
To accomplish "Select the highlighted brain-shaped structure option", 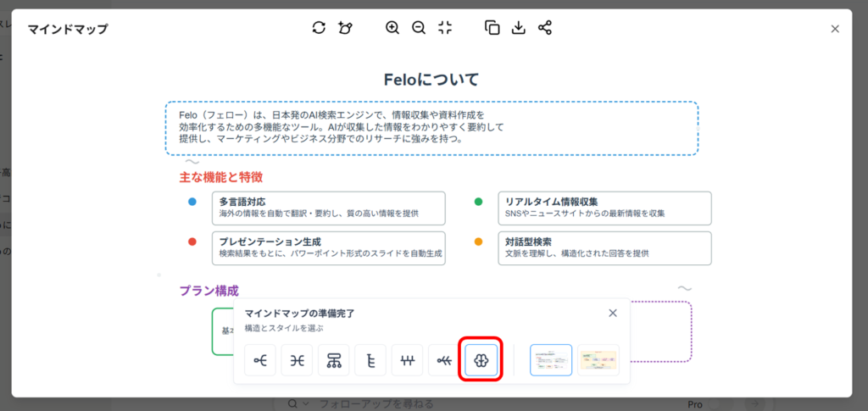I will pos(481,360).
